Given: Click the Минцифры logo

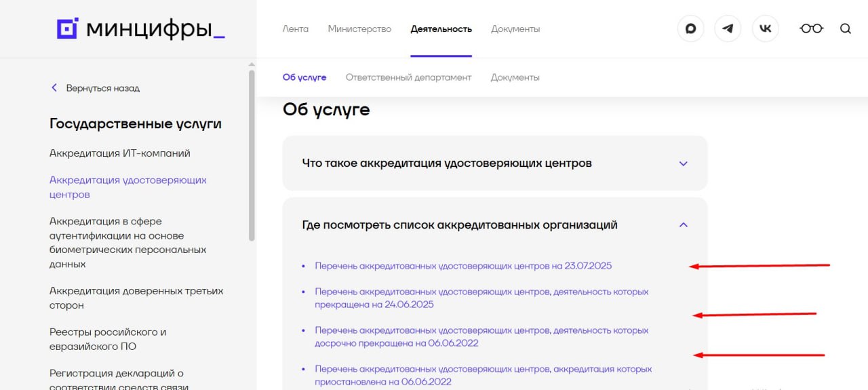Looking at the screenshot, I should [x=140, y=28].
